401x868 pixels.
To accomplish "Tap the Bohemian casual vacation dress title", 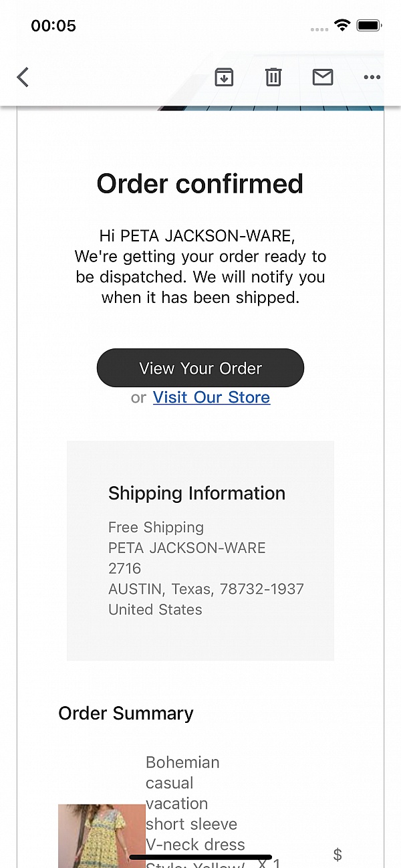I will click(195, 803).
